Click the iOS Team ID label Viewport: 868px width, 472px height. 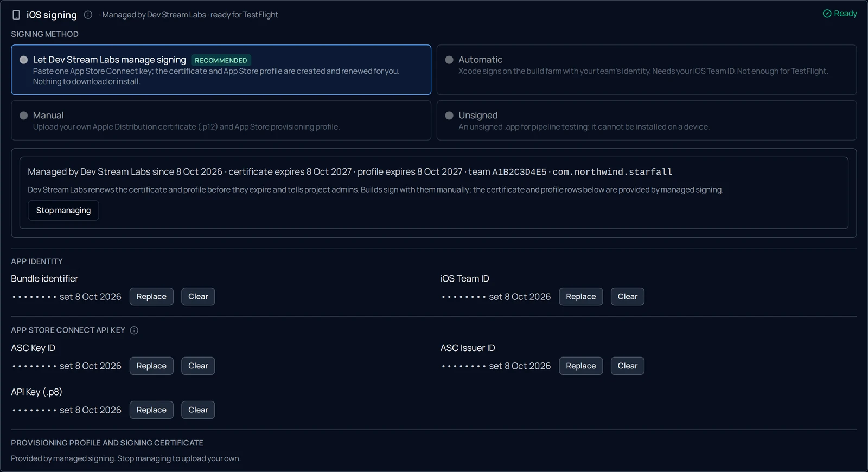point(465,279)
